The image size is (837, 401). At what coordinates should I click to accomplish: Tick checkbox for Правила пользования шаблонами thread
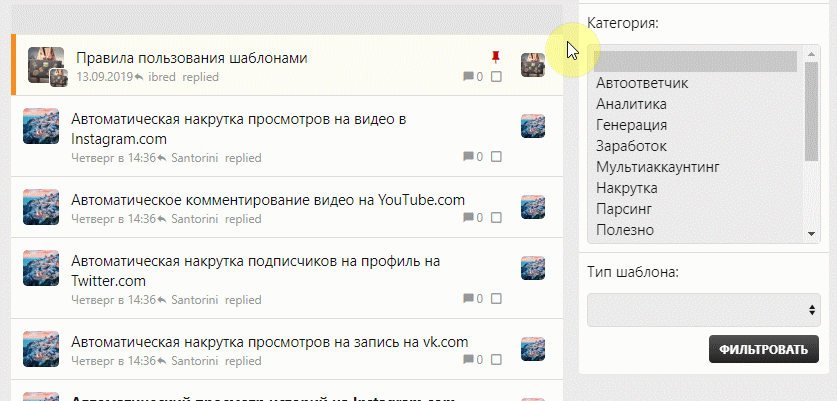(x=496, y=77)
